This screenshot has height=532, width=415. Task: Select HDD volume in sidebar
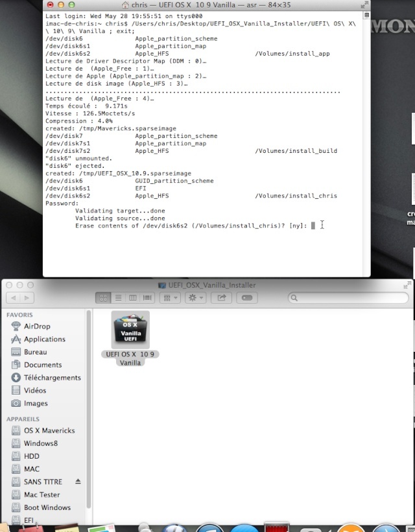tap(32, 456)
